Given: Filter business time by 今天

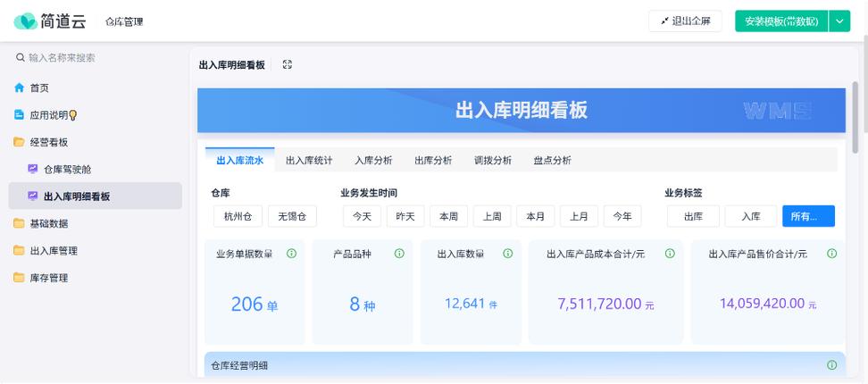Looking at the screenshot, I should (x=362, y=216).
